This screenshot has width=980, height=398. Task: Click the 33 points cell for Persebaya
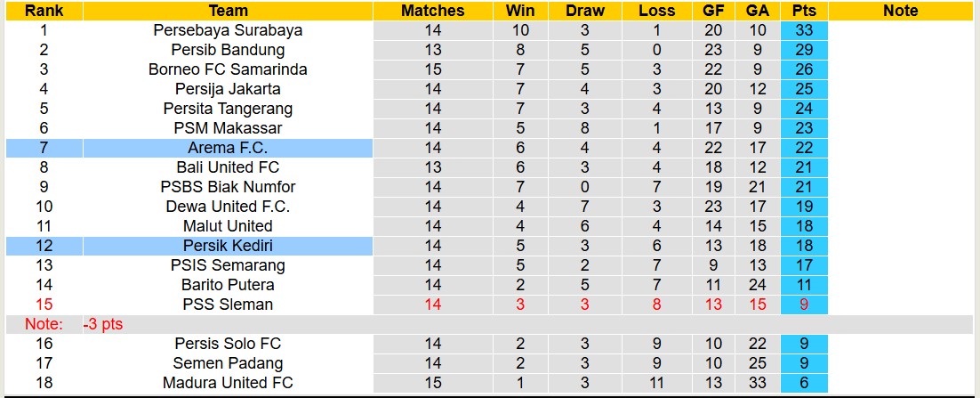coord(804,30)
